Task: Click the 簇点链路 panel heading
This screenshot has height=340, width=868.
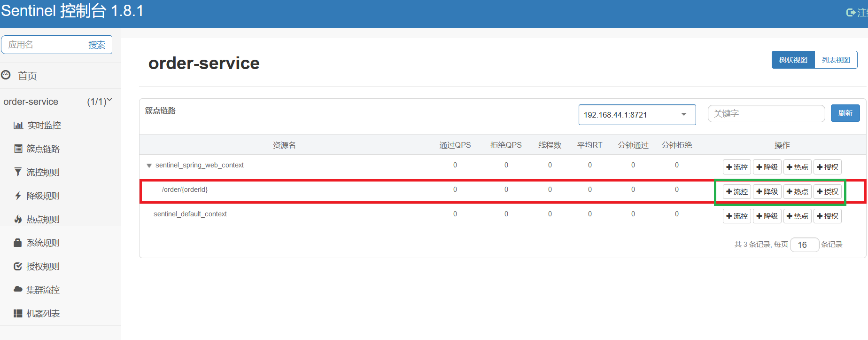Action: click(x=161, y=111)
